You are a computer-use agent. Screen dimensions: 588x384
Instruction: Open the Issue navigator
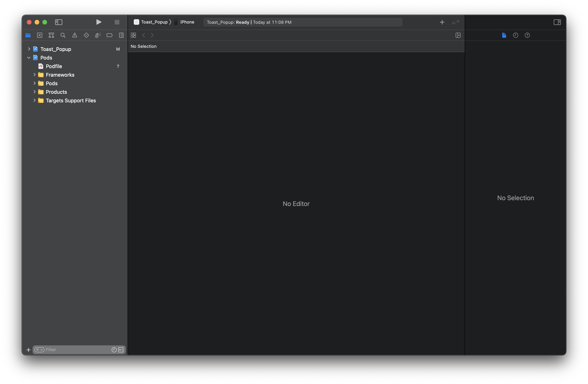pos(75,35)
